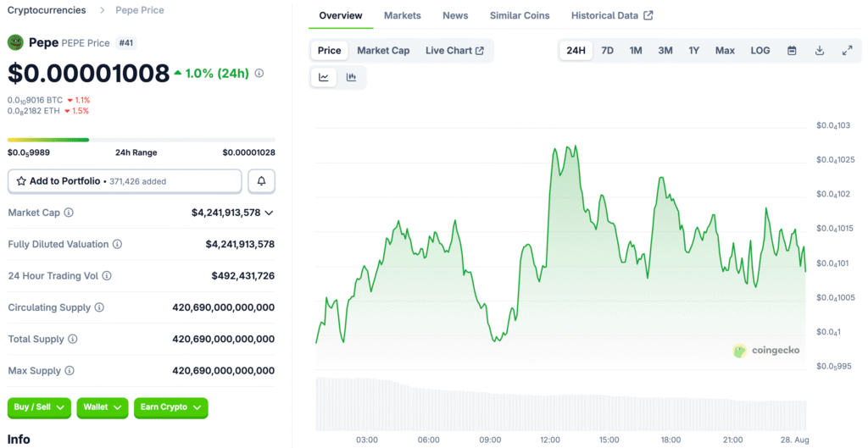Screen dimensions: 868x448
Task: Select the 1M time range
Action: [x=636, y=50]
